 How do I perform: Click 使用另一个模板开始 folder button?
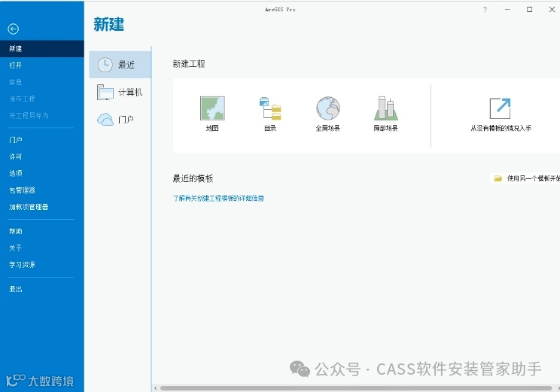pos(525,178)
